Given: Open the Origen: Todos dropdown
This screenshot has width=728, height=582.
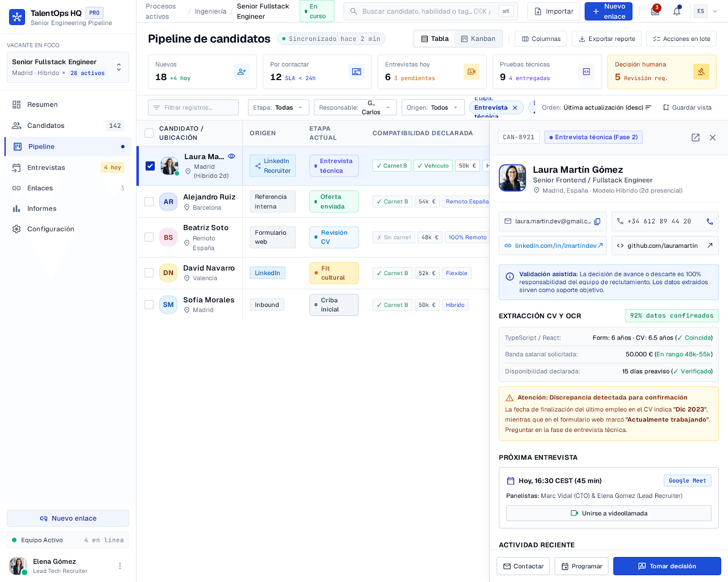Looking at the screenshot, I should click(x=433, y=108).
